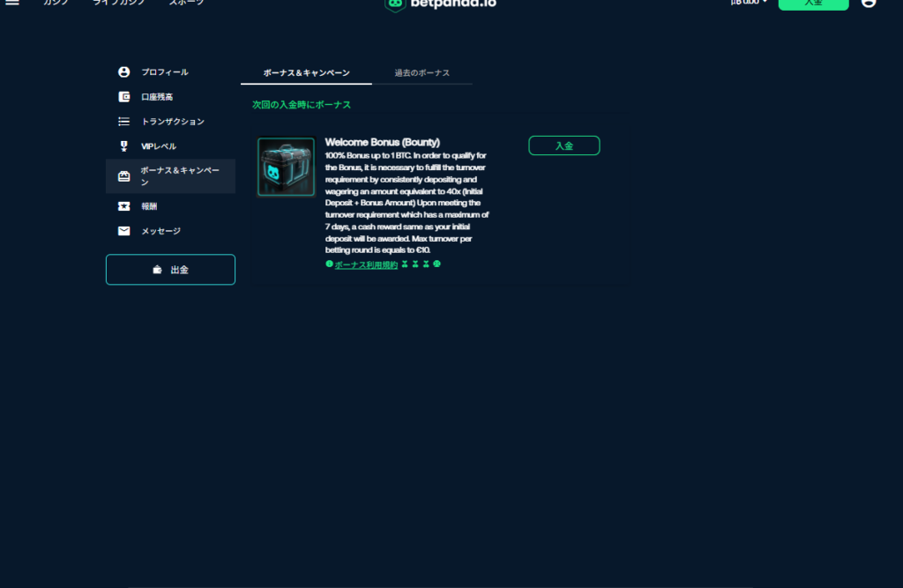Click the Welcome Bonus treasure chest thumbnail
Screen dimensions: 903x588
(287, 167)
